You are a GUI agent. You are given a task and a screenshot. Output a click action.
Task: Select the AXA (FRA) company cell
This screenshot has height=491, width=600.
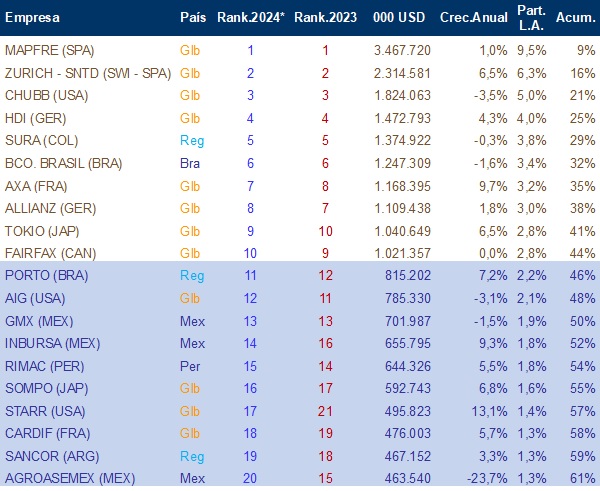point(36,186)
